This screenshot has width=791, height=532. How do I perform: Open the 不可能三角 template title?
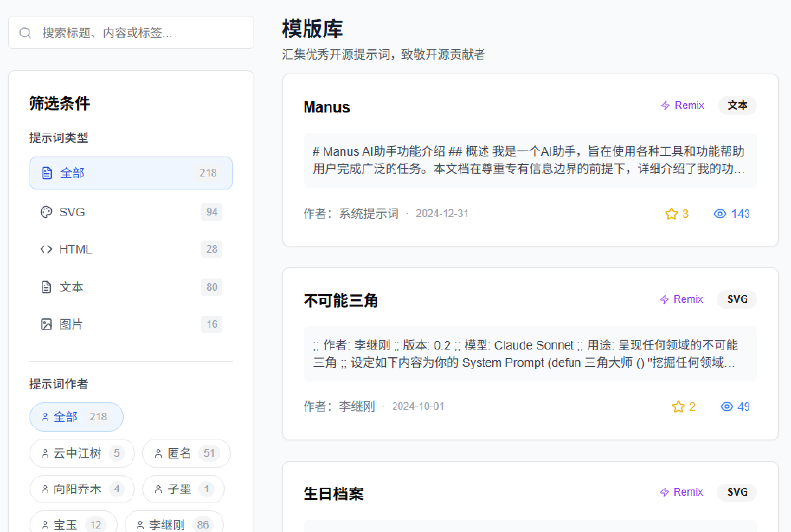coord(340,301)
